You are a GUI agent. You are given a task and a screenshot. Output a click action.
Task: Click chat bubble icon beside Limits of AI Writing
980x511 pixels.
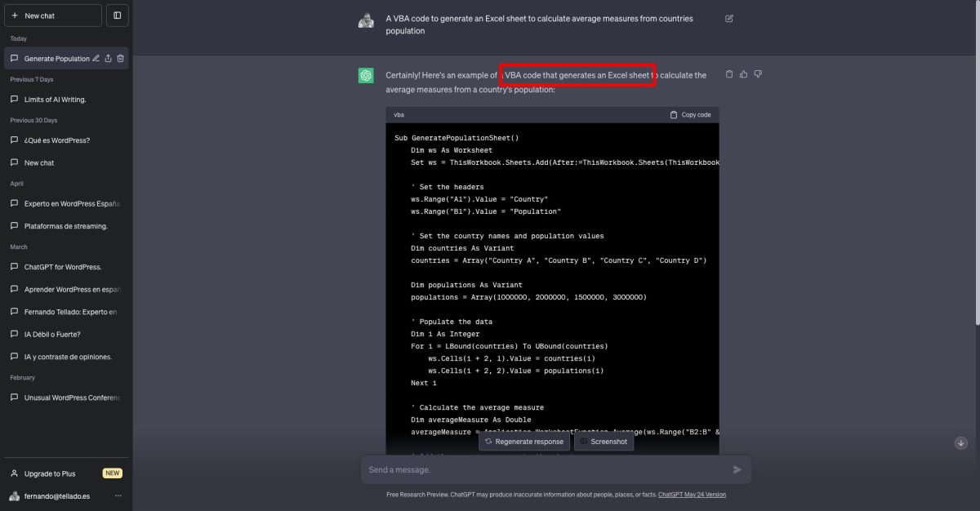point(14,100)
